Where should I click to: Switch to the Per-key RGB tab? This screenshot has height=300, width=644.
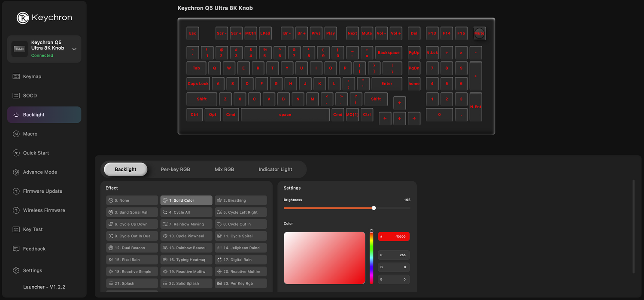point(176,169)
